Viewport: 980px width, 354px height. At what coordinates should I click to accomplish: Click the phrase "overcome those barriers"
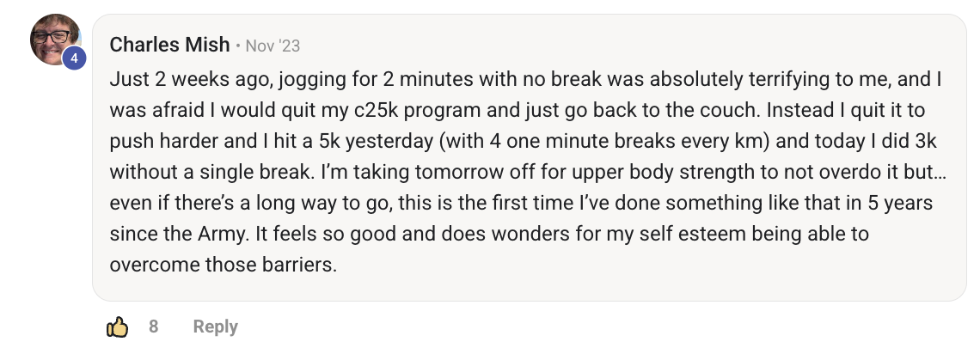tap(223, 265)
